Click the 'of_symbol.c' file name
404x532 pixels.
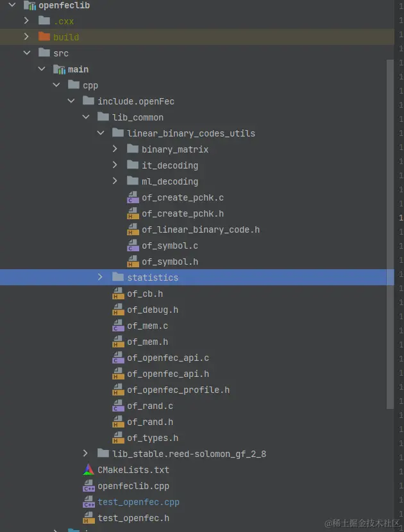pyautogui.click(x=170, y=245)
